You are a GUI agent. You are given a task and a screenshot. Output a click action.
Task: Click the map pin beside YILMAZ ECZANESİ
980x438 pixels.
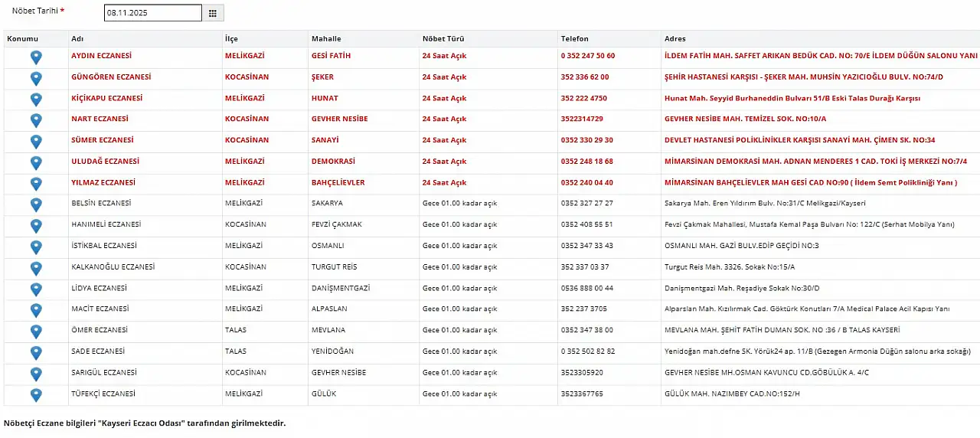[36, 184]
